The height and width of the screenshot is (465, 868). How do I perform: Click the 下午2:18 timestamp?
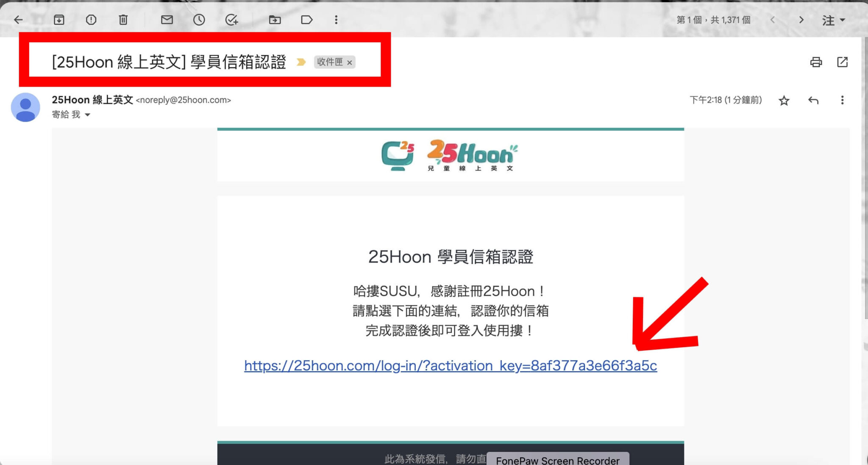[726, 100]
